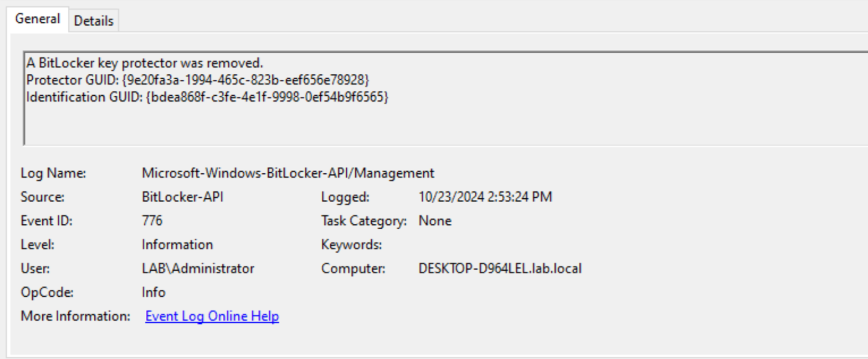Click the Keywords field label
Viewport: 868px width, 359px height.
click(x=351, y=245)
